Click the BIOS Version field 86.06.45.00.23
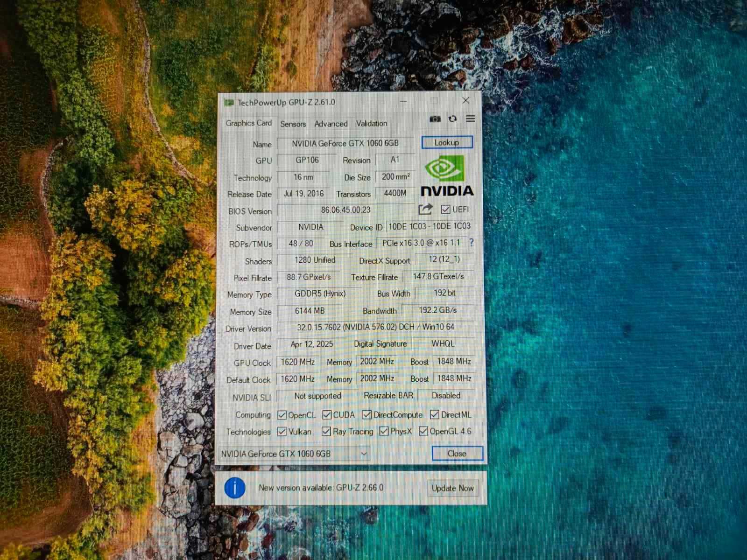Image resolution: width=747 pixels, height=560 pixels. pyautogui.click(x=345, y=210)
